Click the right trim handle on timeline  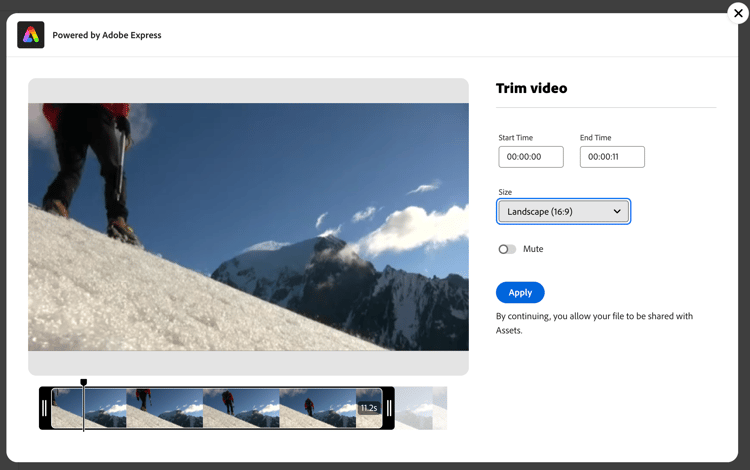pos(389,408)
